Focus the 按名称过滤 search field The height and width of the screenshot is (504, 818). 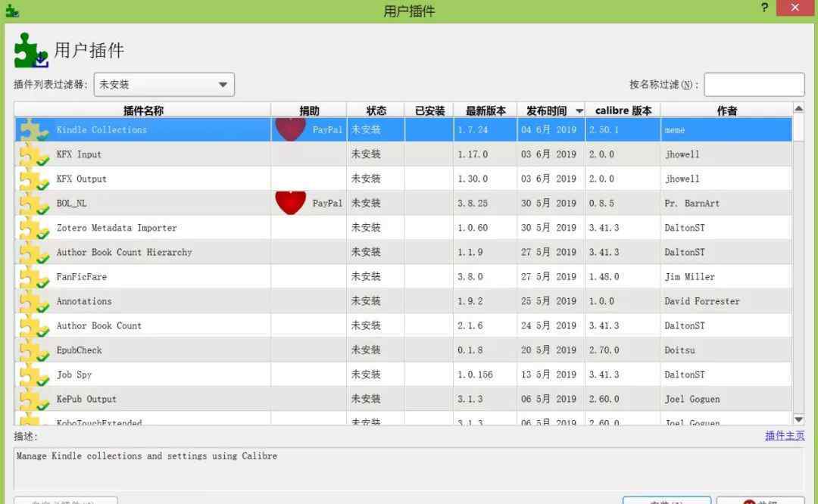pos(754,85)
